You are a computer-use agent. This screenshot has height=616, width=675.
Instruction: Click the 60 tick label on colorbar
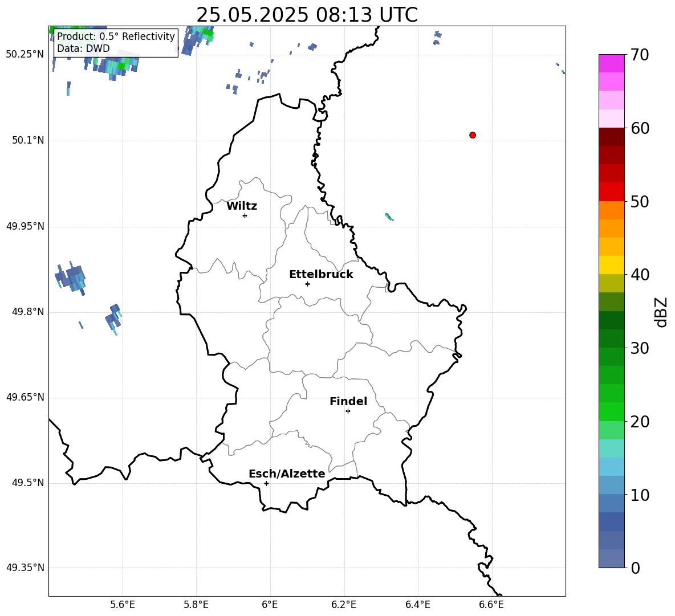[640, 128]
